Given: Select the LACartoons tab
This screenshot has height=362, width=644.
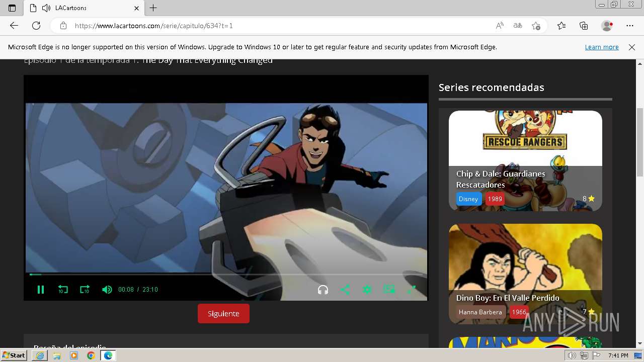Looking at the screenshot, I should point(84,8).
